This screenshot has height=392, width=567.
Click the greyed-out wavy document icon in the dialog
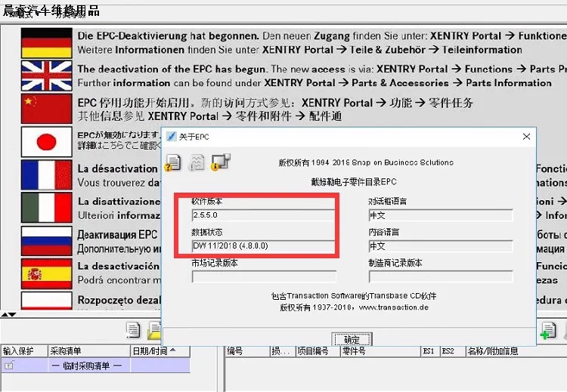(197, 163)
